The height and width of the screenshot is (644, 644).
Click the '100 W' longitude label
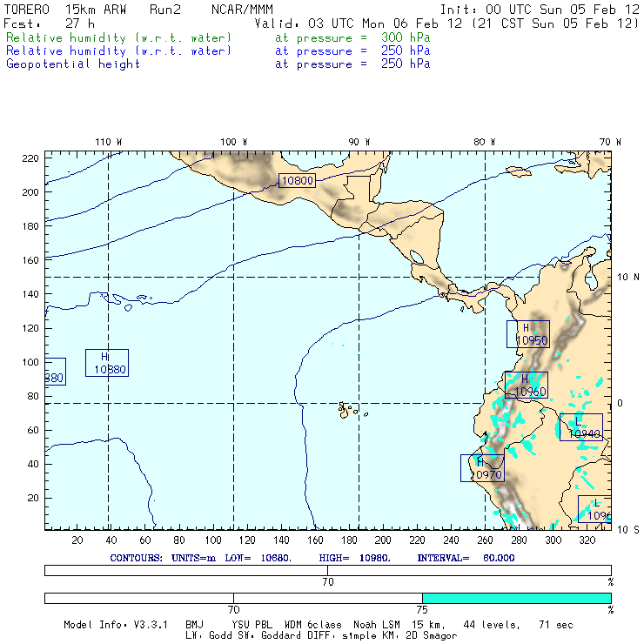pos(234,142)
